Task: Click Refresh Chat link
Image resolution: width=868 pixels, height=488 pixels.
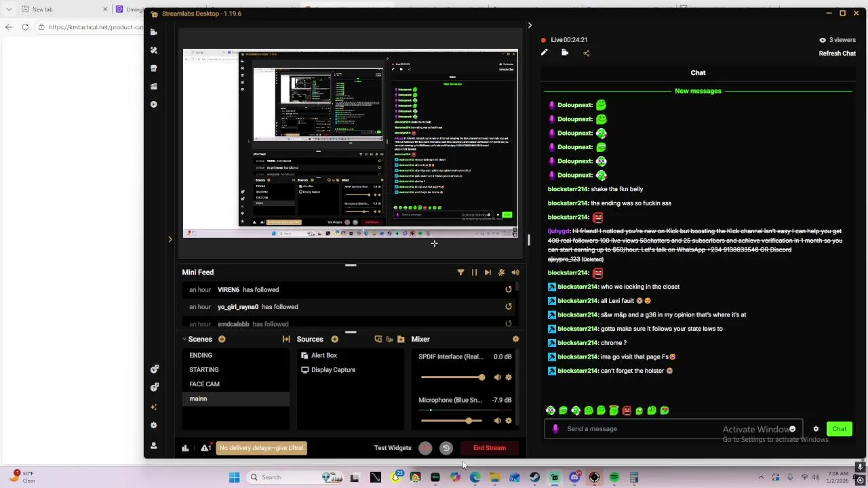Action: [837, 54]
